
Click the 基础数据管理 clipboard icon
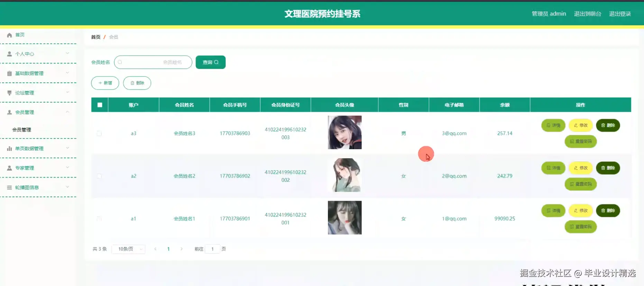tap(9, 73)
